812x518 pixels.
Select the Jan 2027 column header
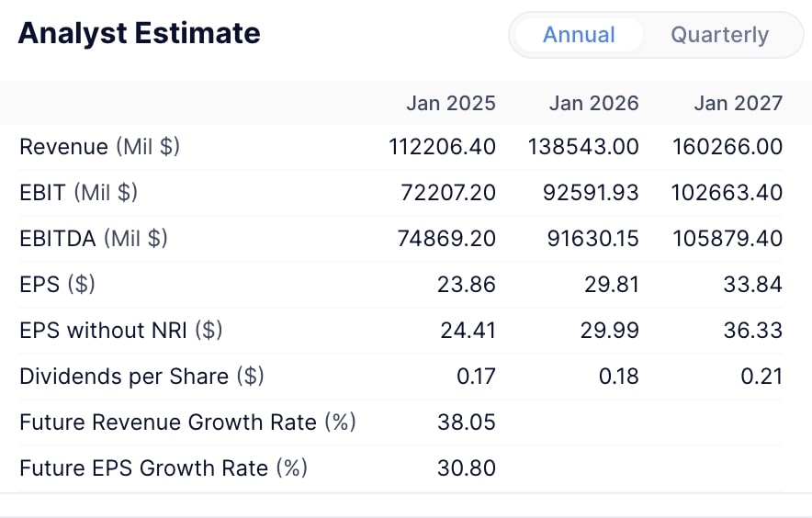[x=738, y=103]
